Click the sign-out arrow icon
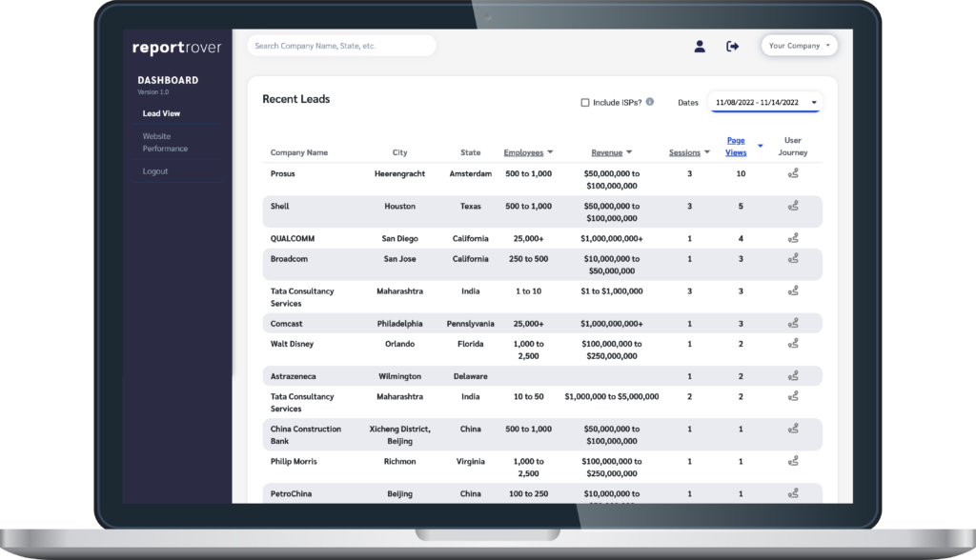This screenshot has height=560, width=976. click(x=733, y=46)
